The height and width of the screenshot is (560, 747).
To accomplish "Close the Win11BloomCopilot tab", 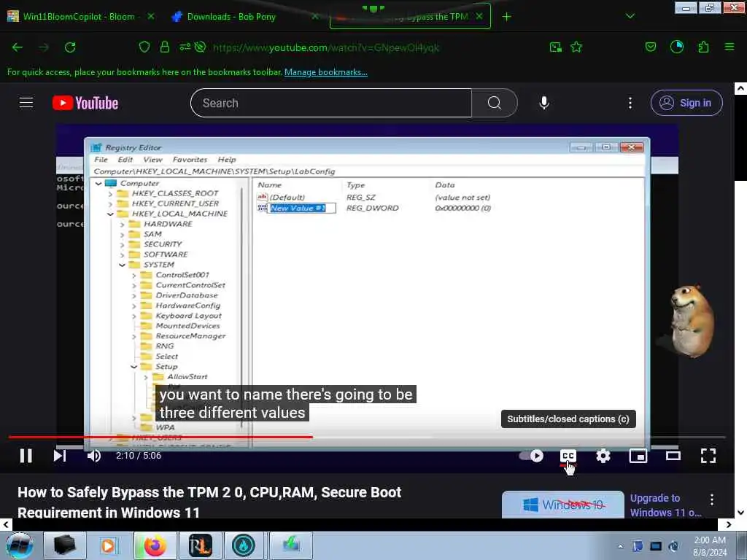I will pyautogui.click(x=150, y=16).
